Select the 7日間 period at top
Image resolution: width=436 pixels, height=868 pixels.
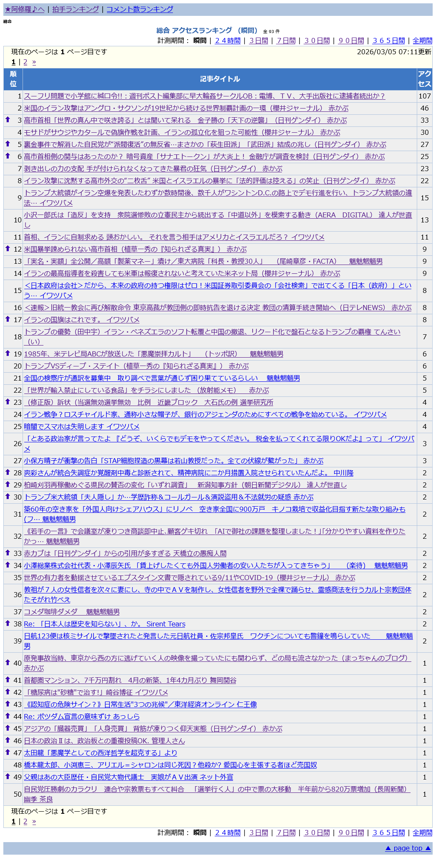pos(286,40)
